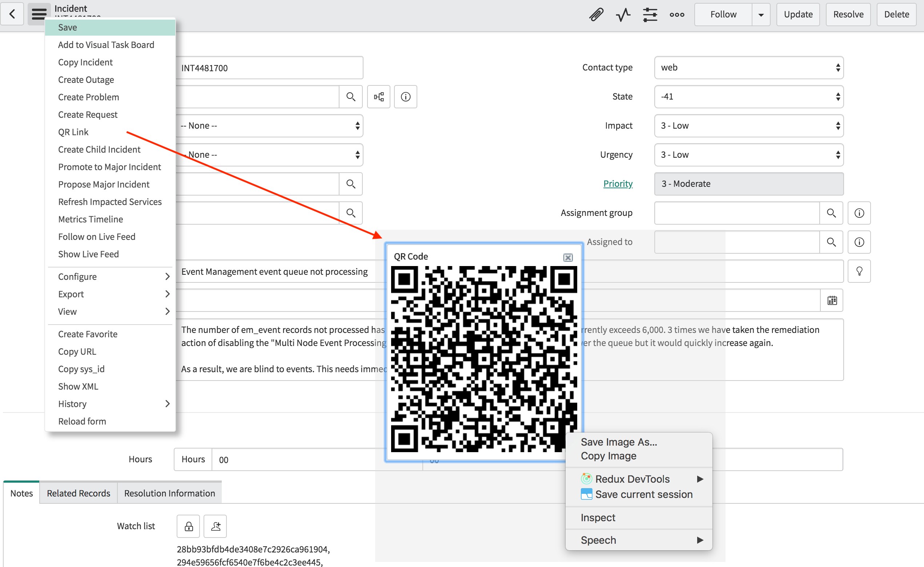The image size is (924, 567).
Task: Open Assigned to lookup magnifier
Action: click(831, 242)
